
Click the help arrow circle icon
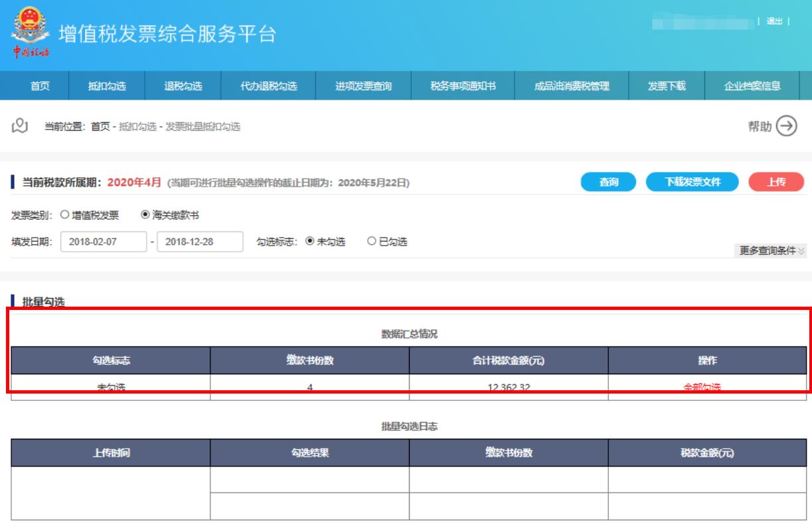pos(786,126)
